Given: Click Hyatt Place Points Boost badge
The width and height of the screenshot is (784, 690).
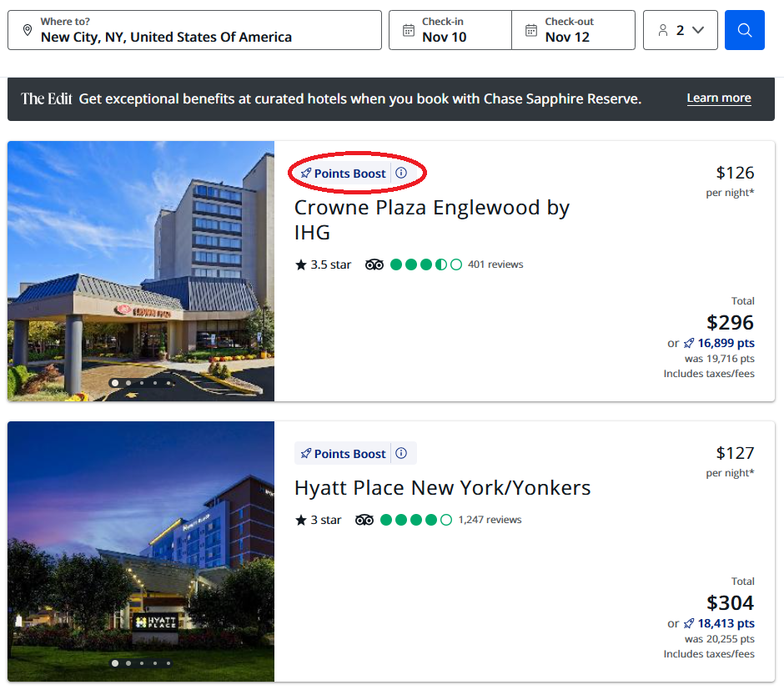Looking at the screenshot, I should [344, 453].
